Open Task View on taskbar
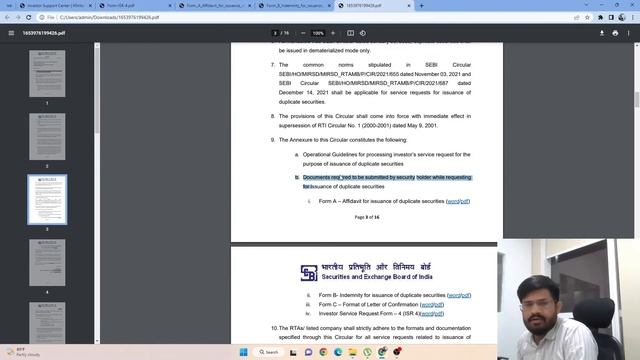 pyautogui.click(x=293, y=352)
